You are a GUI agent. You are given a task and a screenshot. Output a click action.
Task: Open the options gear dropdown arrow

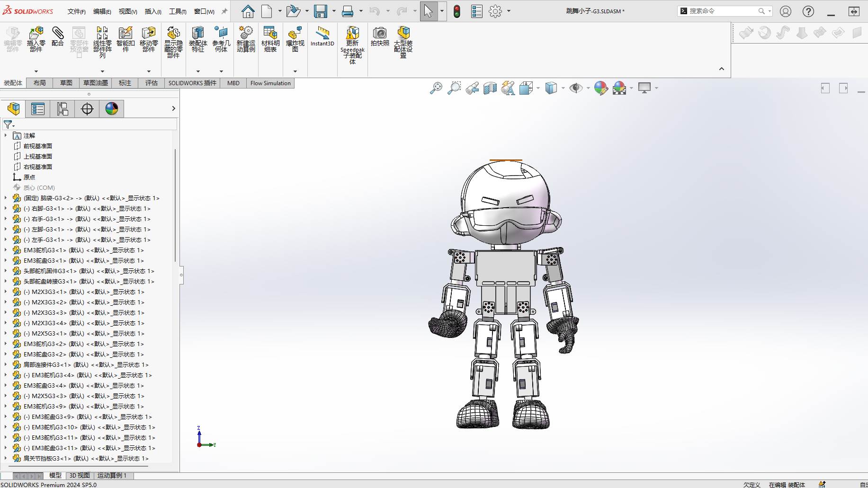click(509, 11)
